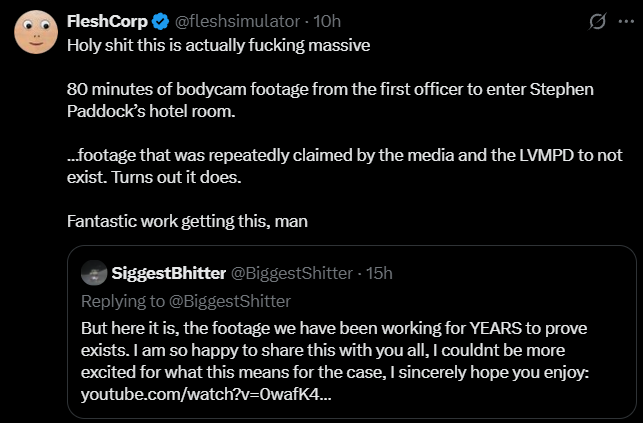Open the three-dot more options menu
Viewport: 643px width, 423px height.
[x=626, y=21]
